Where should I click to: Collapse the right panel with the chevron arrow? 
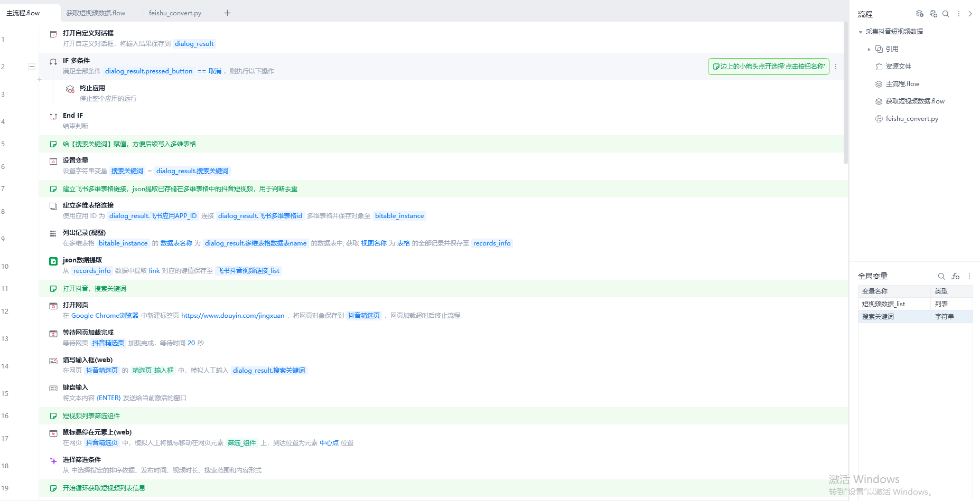pos(970,14)
